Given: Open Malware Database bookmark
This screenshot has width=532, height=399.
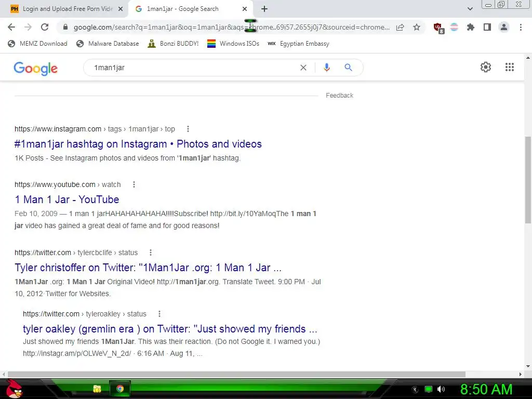Looking at the screenshot, I should pyautogui.click(x=108, y=44).
